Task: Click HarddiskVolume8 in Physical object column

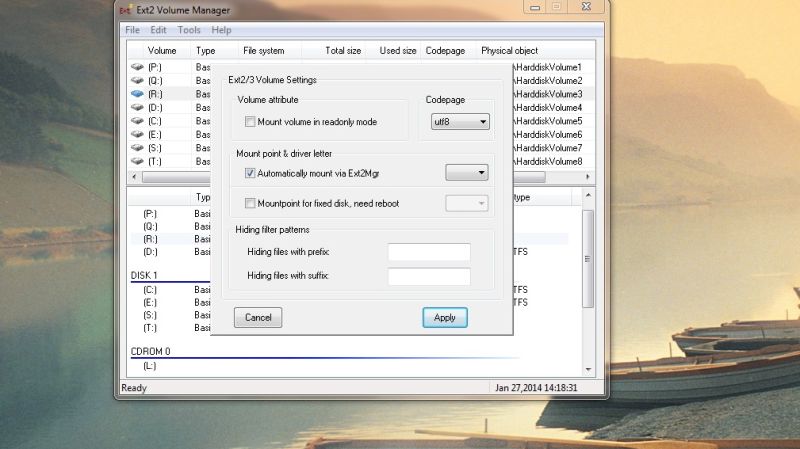Action: click(548, 162)
